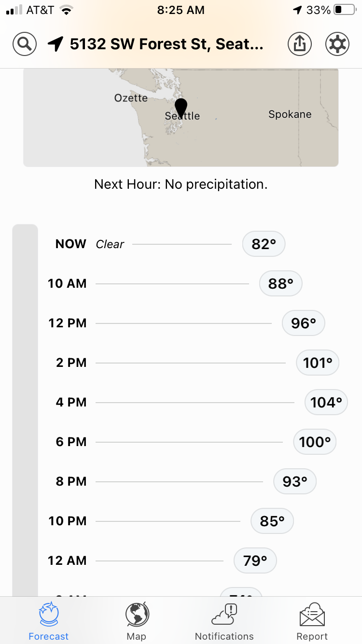The image size is (362, 644).
Task: Open the share sheet icon
Action: 300,44
